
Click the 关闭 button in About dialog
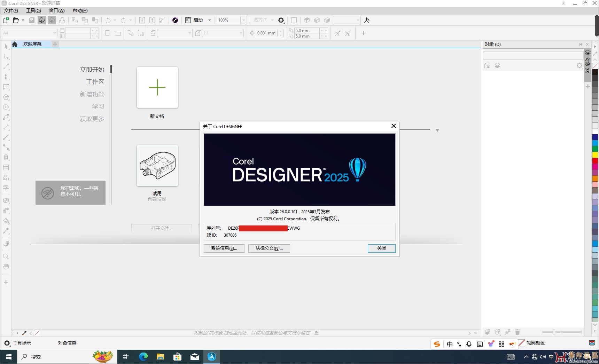point(382,248)
